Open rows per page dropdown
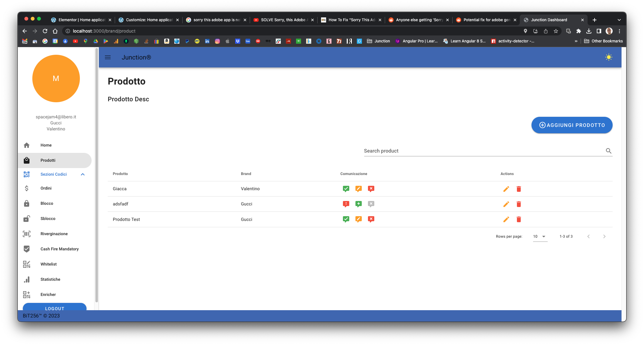 click(540, 236)
